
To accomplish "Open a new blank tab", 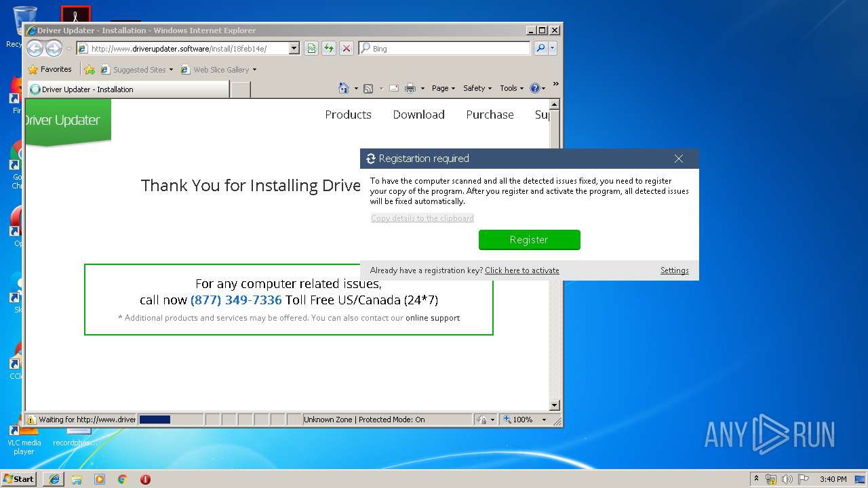I will [x=240, y=89].
